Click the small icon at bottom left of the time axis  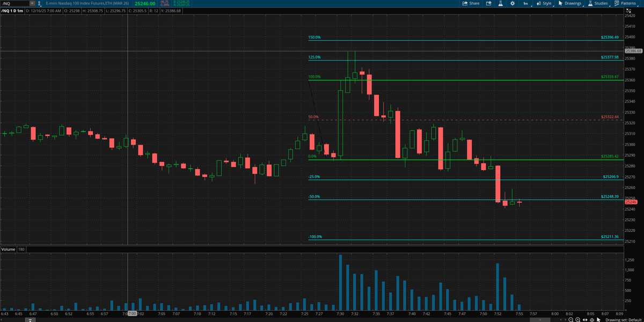(x=30, y=320)
